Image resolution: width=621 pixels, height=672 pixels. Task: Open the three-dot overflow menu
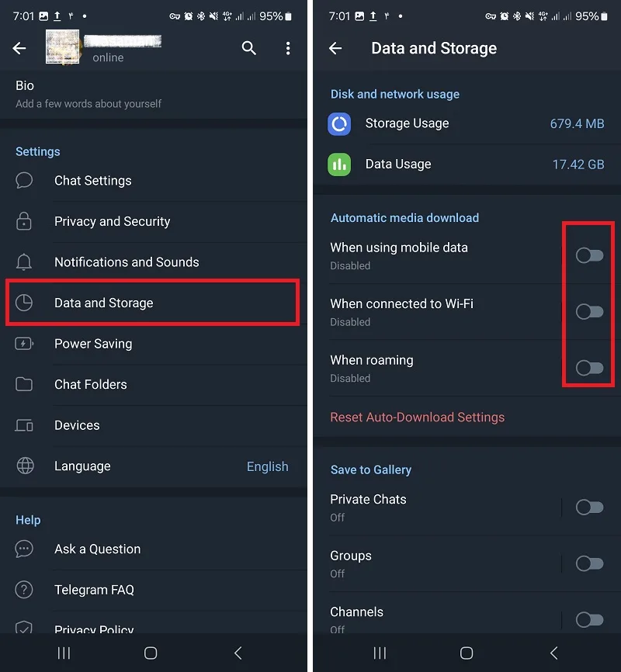point(288,48)
